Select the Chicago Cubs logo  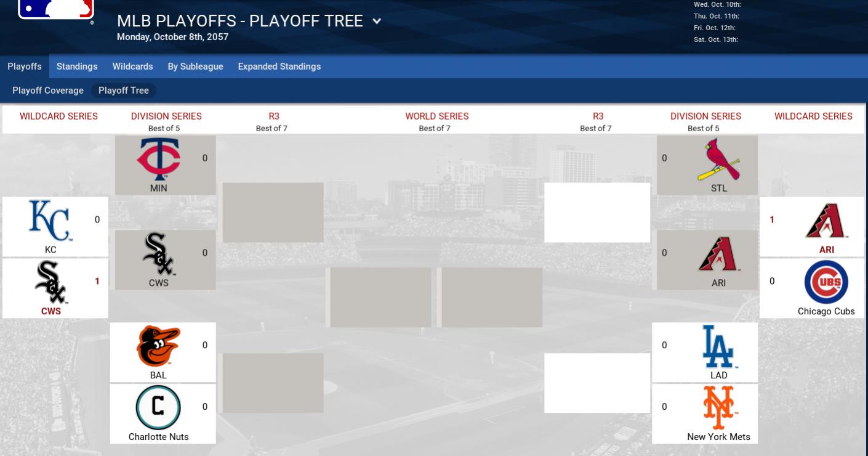point(826,282)
